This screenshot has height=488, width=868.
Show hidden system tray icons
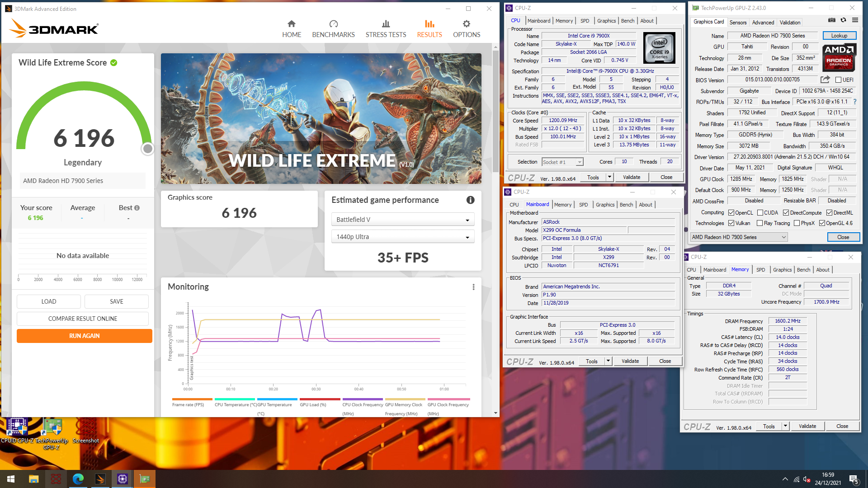785,479
